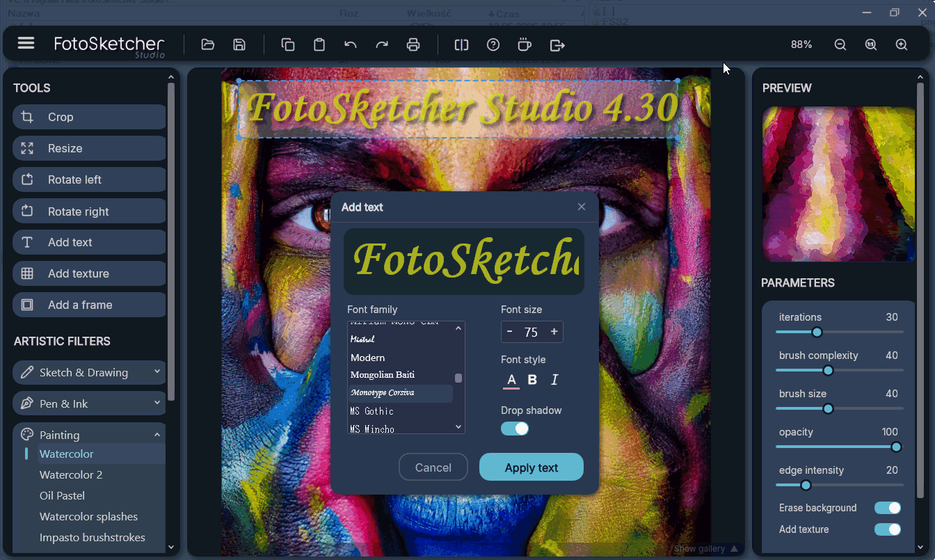This screenshot has width=935, height=560.
Task: Click the Rotate right tool
Action: pos(90,211)
